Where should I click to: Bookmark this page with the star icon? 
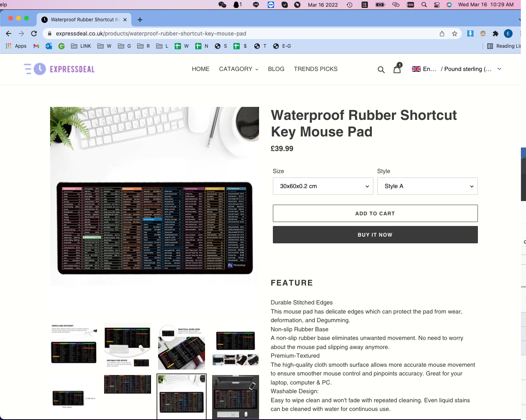[455, 34]
